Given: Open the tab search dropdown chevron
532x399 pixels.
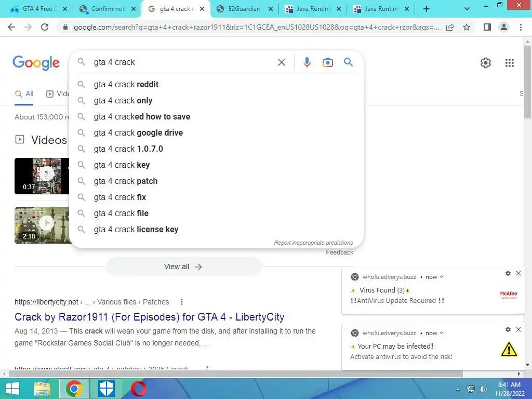Looking at the screenshot, I should [x=467, y=9].
